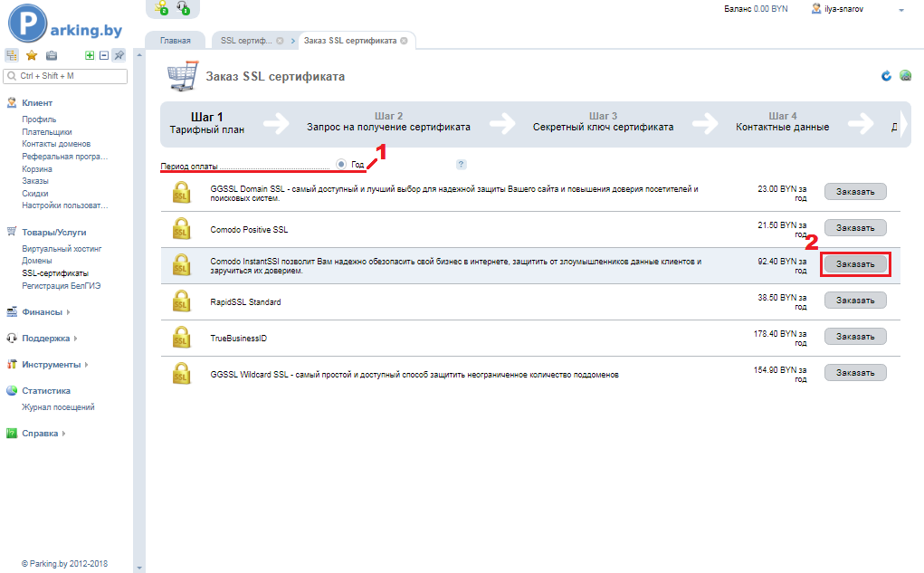This screenshot has width=924, height=573.
Task: Click the SSL padlock icon for GGSSL Domain SSL
Action: pyautogui.click(x=182, y=193)
